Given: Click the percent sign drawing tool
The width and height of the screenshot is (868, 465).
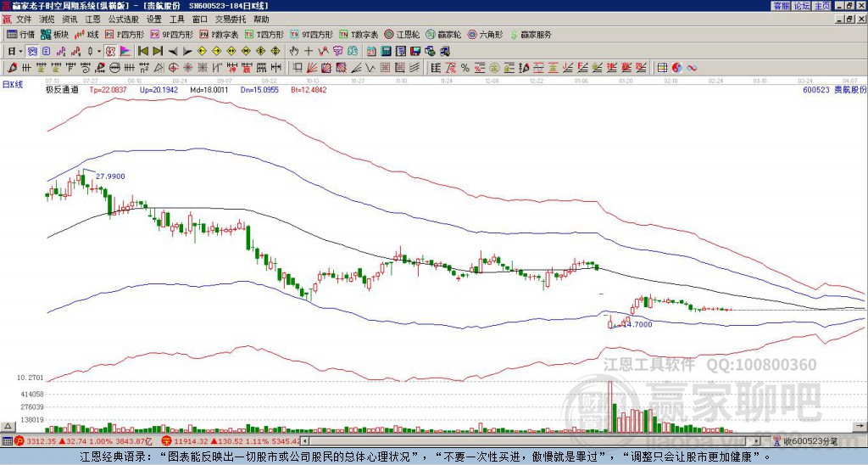Looking at the screenshot, I should click(x=465, y=68).
